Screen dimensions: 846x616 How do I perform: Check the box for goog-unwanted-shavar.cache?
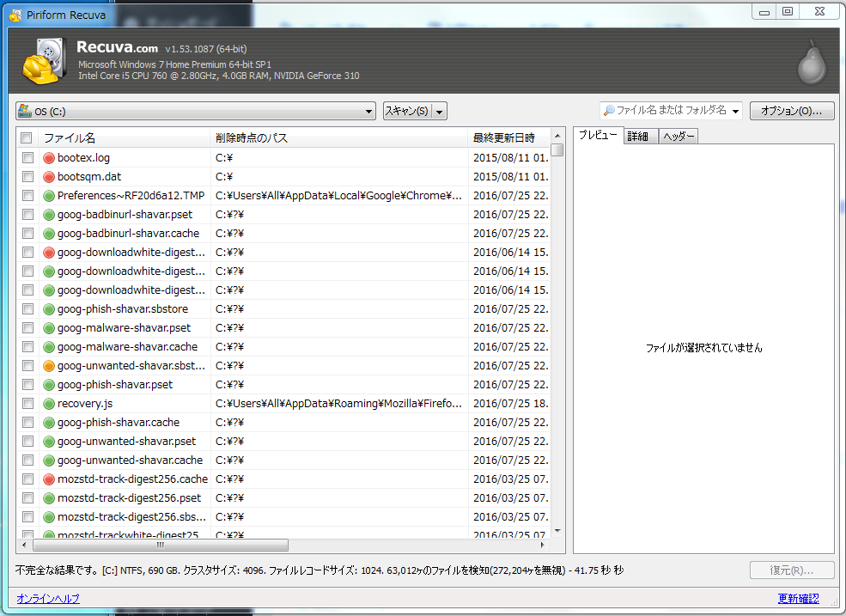27,460
